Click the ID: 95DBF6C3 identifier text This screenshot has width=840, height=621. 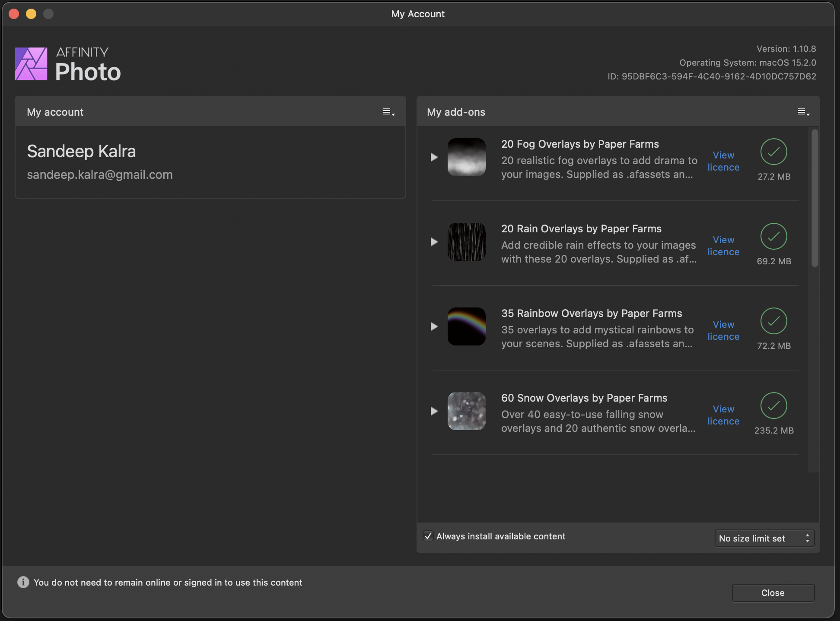point(712,76)
